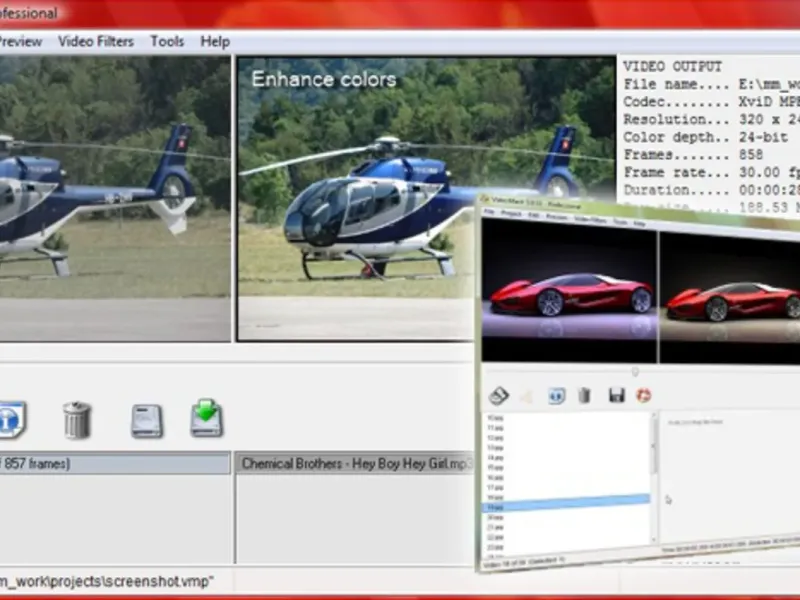
Task: Open the Help menu in main window
Action: click(x=215, y=41)
